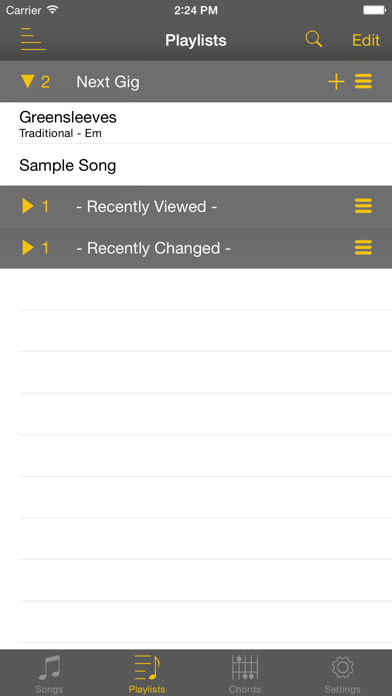Open the Chords fretboard icon

245,668
